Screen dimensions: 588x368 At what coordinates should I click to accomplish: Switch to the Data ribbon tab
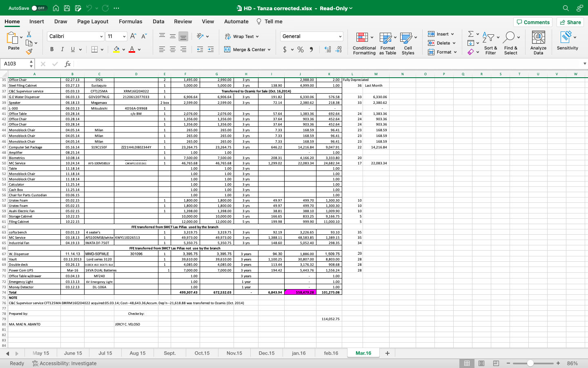[158, 22]
